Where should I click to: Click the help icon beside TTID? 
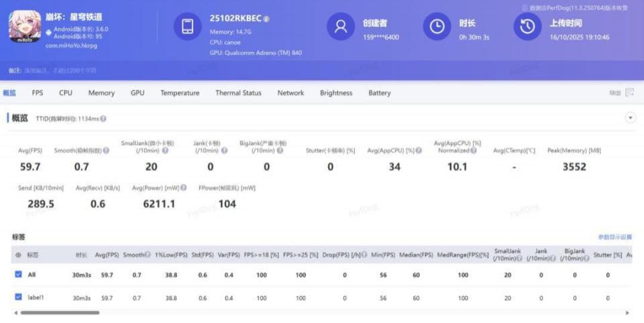coord(103,119)
